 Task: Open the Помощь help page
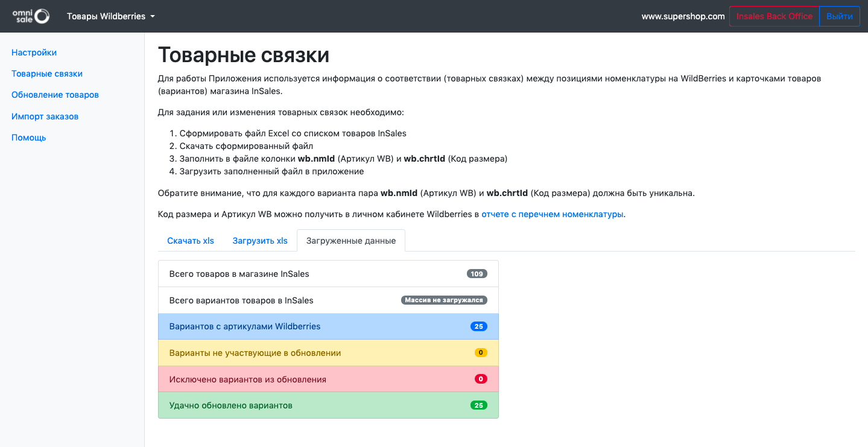tap(29, 138)
